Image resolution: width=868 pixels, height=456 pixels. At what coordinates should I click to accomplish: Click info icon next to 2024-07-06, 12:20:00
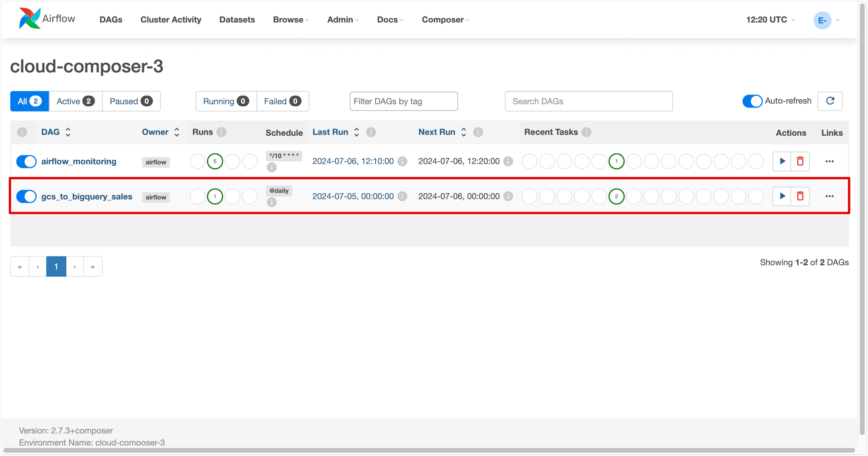[x=508, y=161]
